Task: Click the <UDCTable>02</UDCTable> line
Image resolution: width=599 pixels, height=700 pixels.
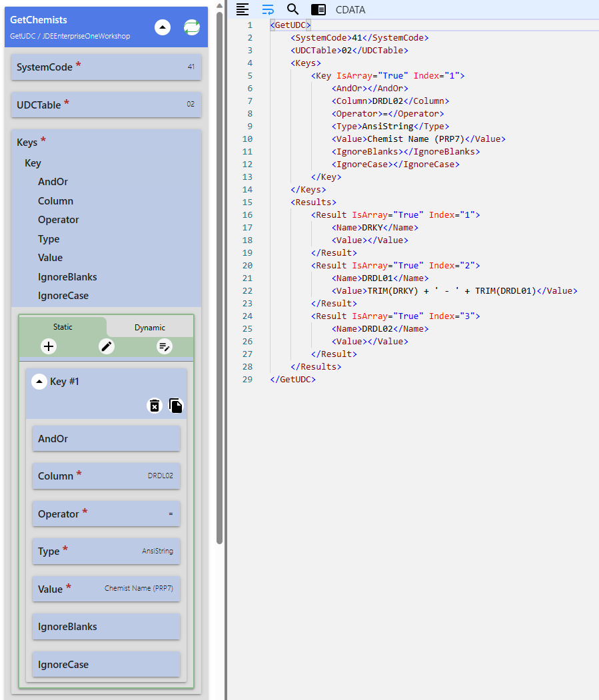Action: (x=349, y=51)
